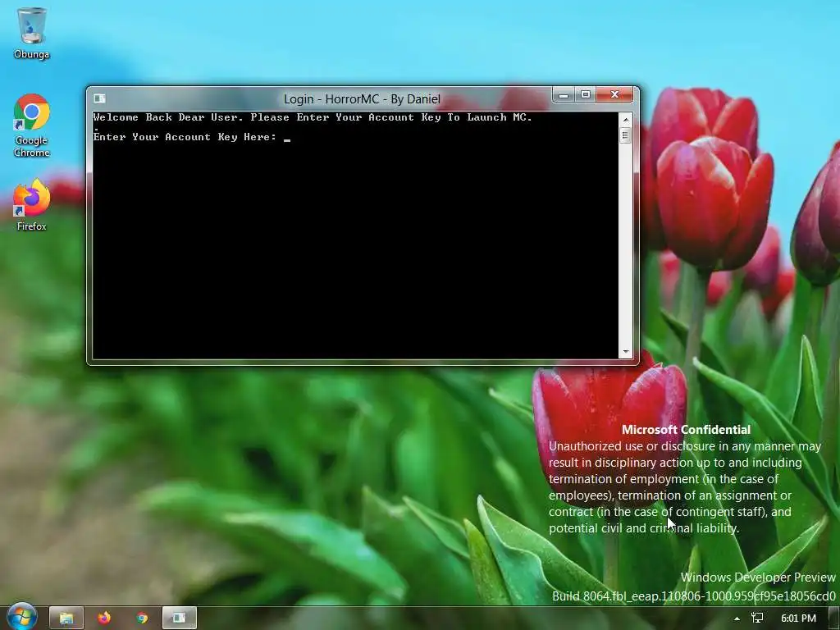Click the console scrollbar down arrow
This screenshot has height=630, width=840.
tap(625, 352)
